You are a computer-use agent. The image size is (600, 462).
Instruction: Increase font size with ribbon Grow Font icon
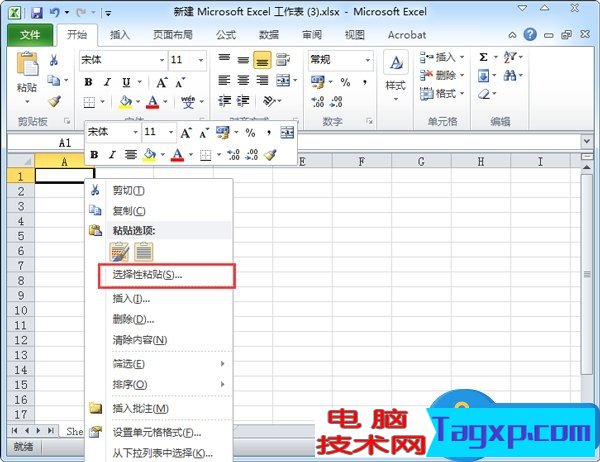point(162,82)
